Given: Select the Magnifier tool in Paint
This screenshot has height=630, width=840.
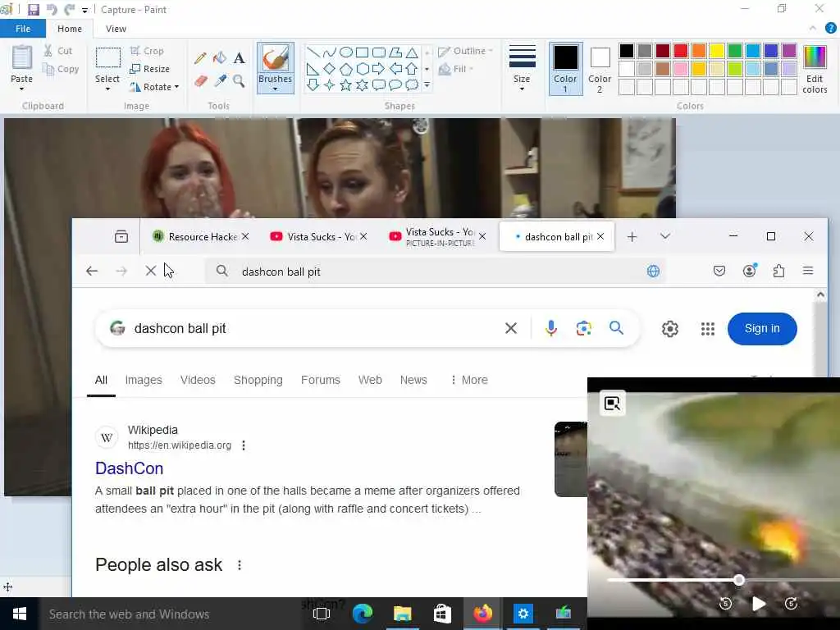Looking at the screenshot, I should click(x=239, y=81).
